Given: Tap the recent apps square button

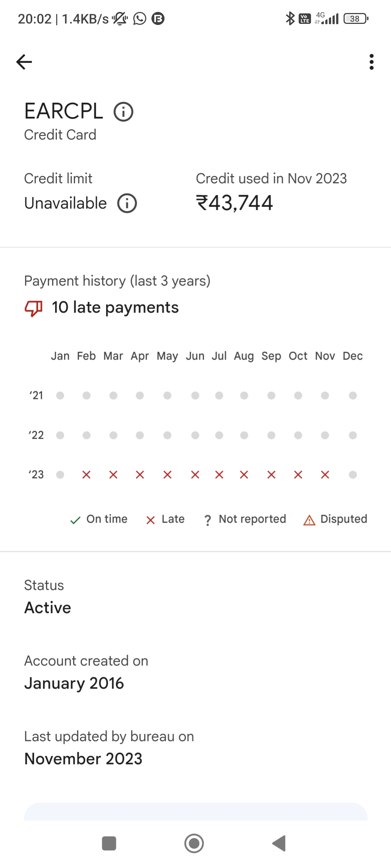Looking at the screenshot, I should 109,843.
